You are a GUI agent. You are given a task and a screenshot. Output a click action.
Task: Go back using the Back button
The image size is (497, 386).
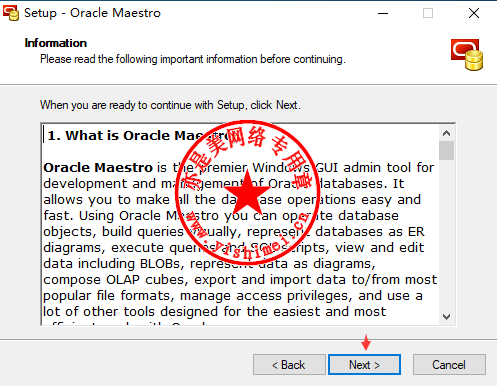(289, 365)
